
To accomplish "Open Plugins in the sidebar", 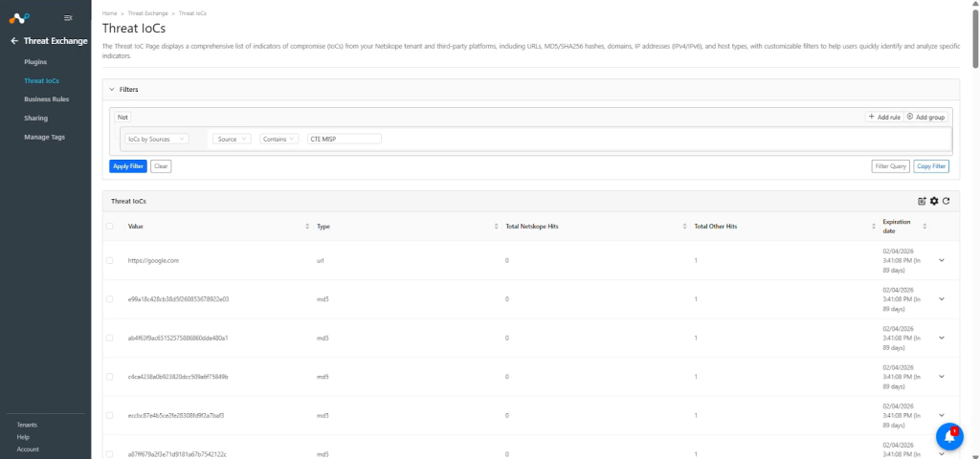I will pyautogui.click(x=35, y=62).
